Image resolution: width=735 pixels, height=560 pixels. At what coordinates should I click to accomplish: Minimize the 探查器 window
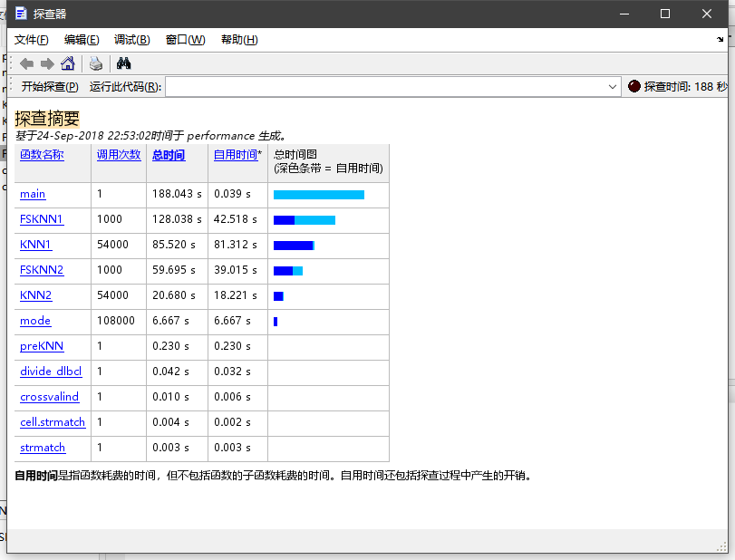(624, 14)
